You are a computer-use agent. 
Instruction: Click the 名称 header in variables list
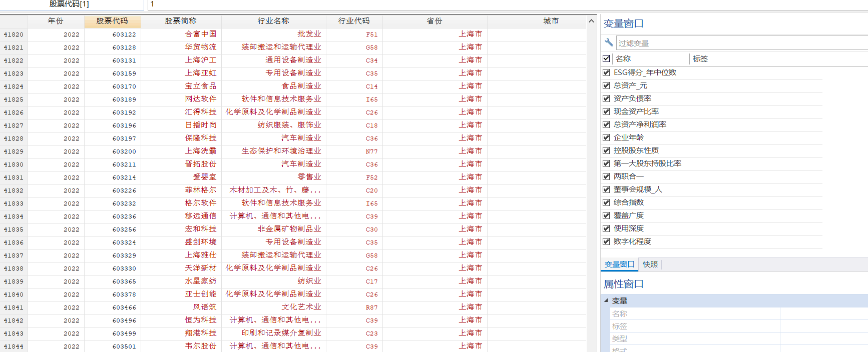click(x=623, y=58)
